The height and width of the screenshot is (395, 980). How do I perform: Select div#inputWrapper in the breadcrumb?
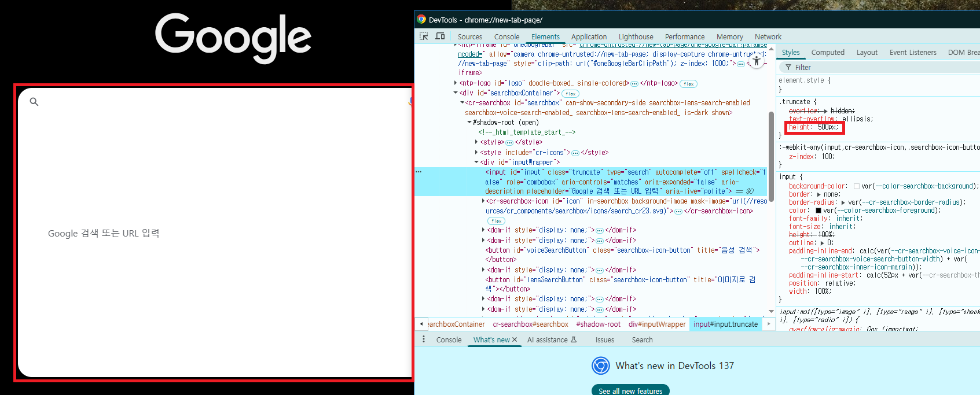[657, 324]
